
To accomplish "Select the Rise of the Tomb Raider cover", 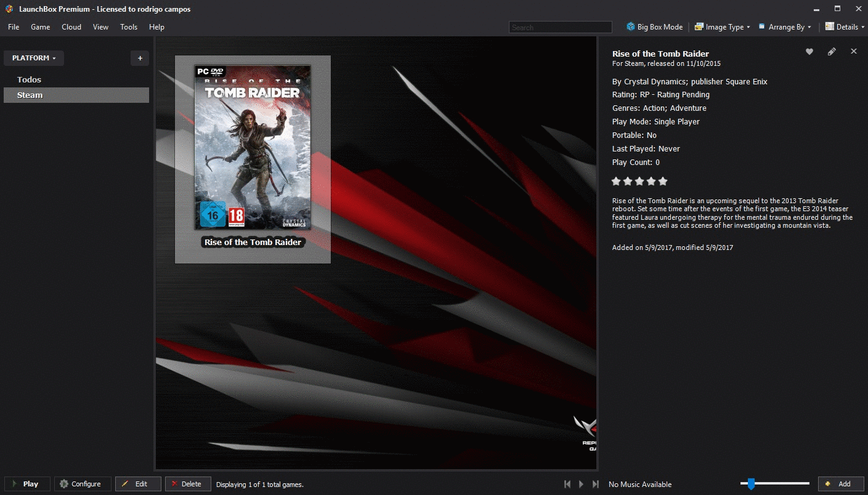I will (253, 148).
